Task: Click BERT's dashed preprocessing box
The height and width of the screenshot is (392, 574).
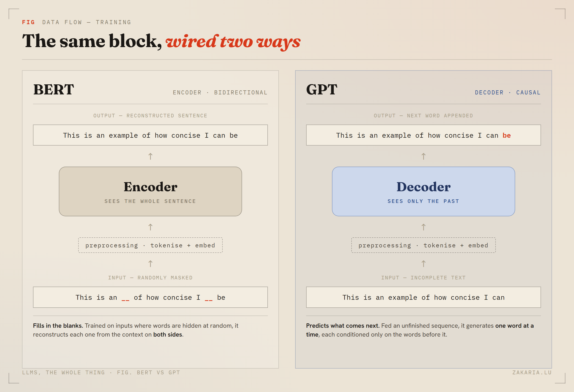Action: 150,245
